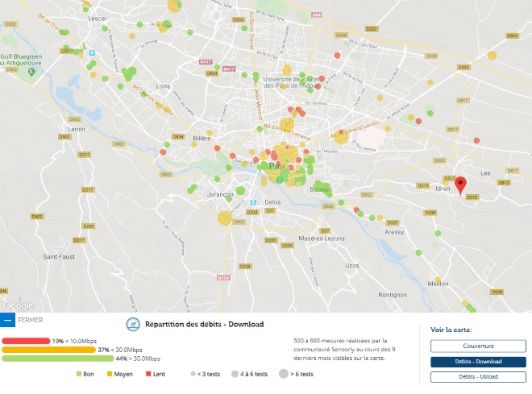Viewport: 532px width, 394px height.
Task: Select Débits - Download map view
Action: pos(478,362)
